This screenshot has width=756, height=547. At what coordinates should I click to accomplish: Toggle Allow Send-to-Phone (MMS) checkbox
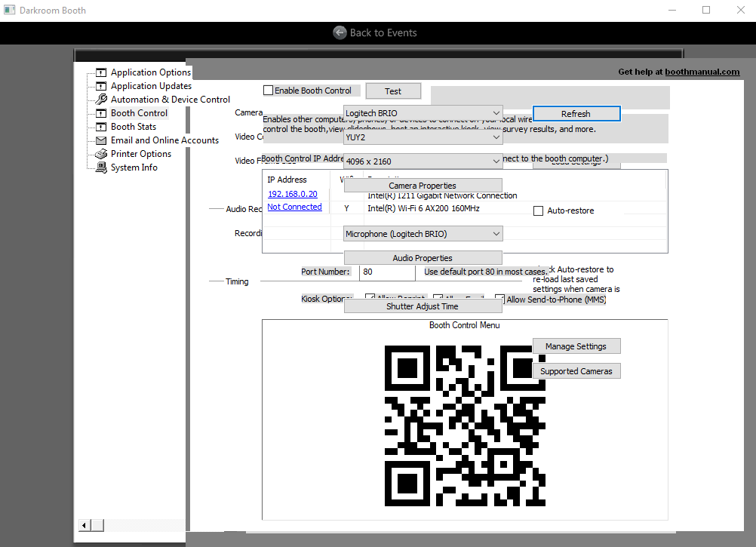(500, 300)
